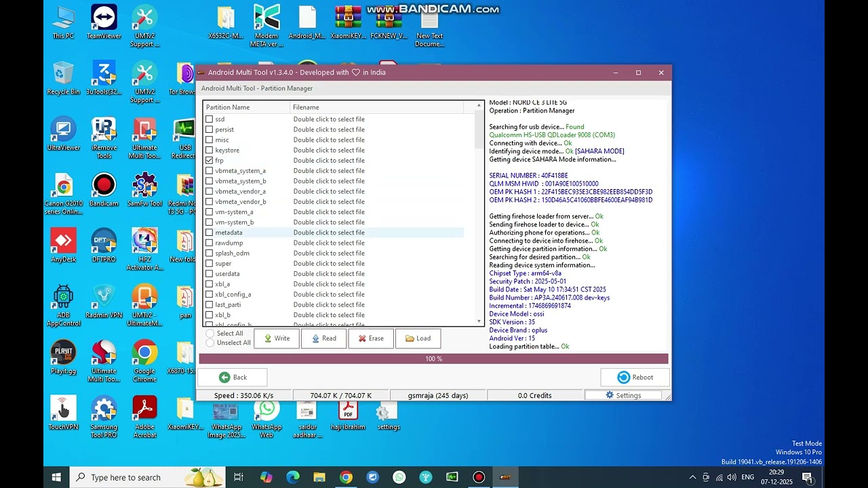This screenshot has width=868, height=488.
Task: Select the HFZ Activator desktop icon
Action: pyautogui.click(x=144, y=250)
